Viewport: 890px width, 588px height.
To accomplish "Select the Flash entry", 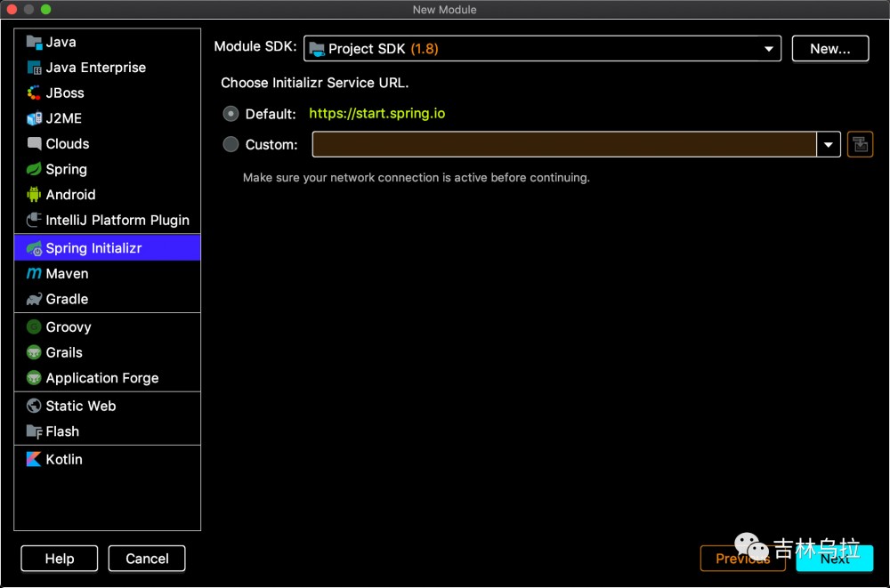I will [108, 431].
